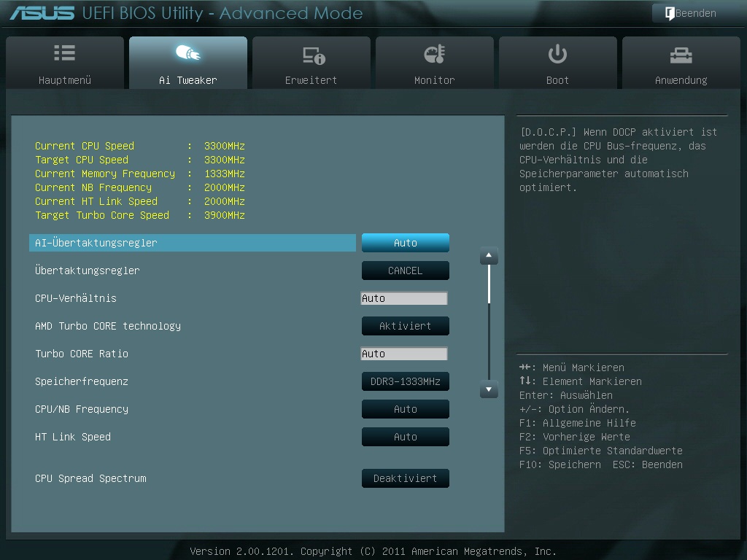Select the AMD Turbo CORE technology label
Screen dimensions: 747x560
108,326
